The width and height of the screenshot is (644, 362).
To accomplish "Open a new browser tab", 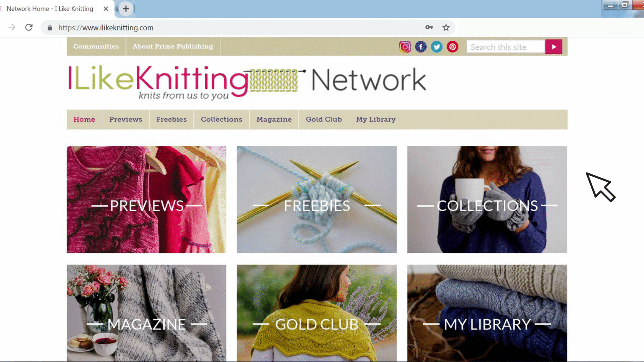I will point(126,9).
